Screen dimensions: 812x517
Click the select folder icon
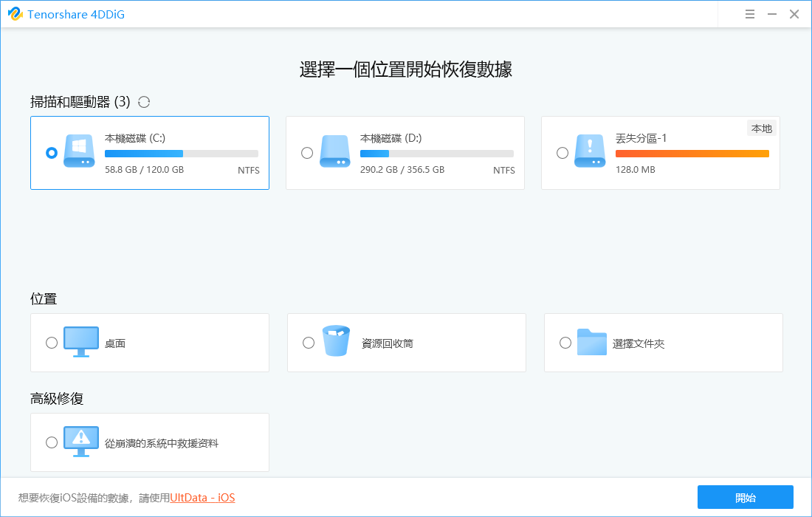point(591,342)
